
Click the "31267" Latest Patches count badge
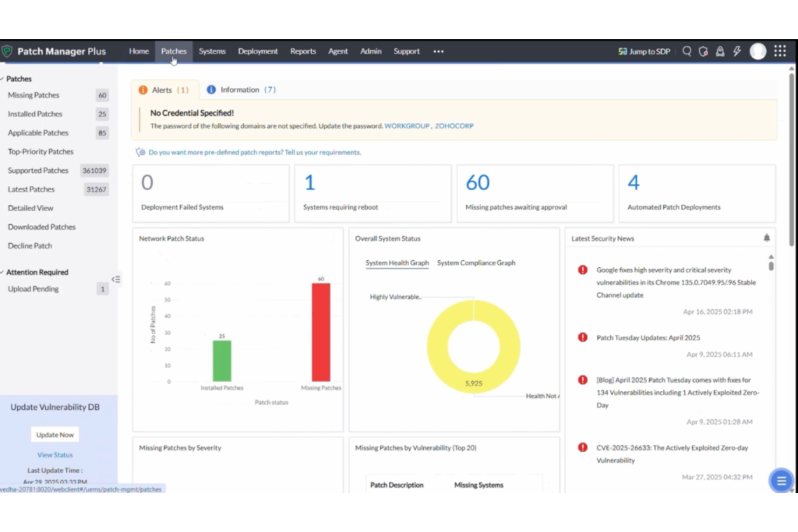click(96, 189)
